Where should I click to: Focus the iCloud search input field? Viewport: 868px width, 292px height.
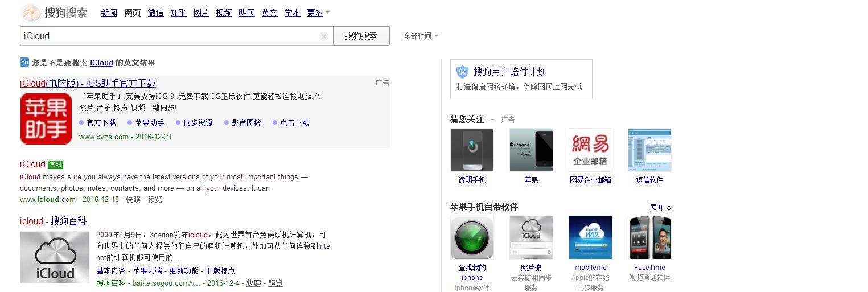pyautogui.click(x=171, y=36)
